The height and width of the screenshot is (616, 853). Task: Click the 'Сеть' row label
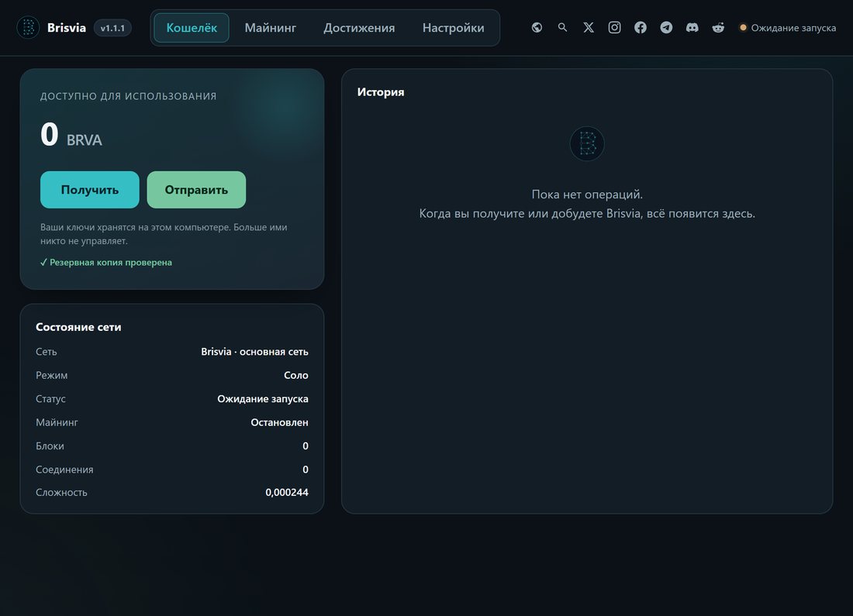click(x=47, y=352)
